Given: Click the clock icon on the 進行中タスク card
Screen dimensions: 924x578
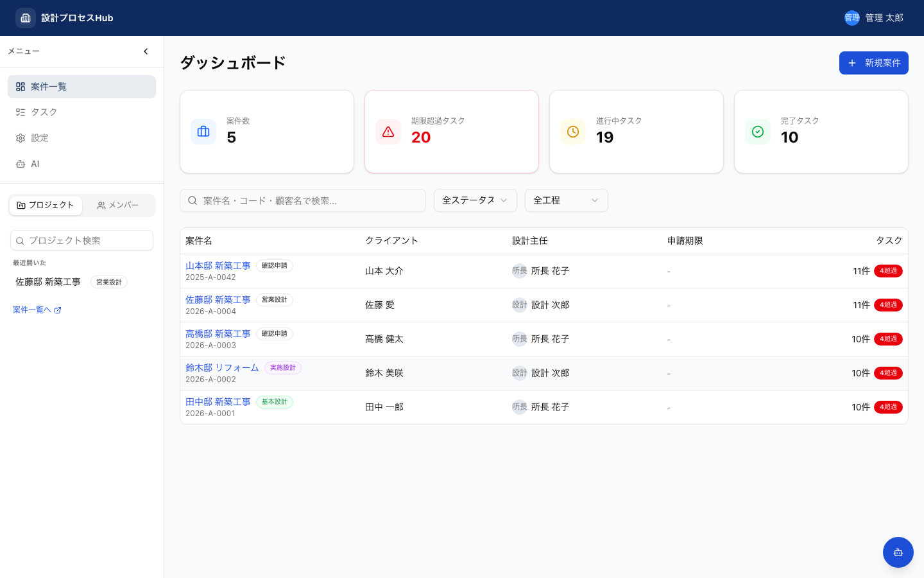Looking at the screenshot, I should click(573, 131).
